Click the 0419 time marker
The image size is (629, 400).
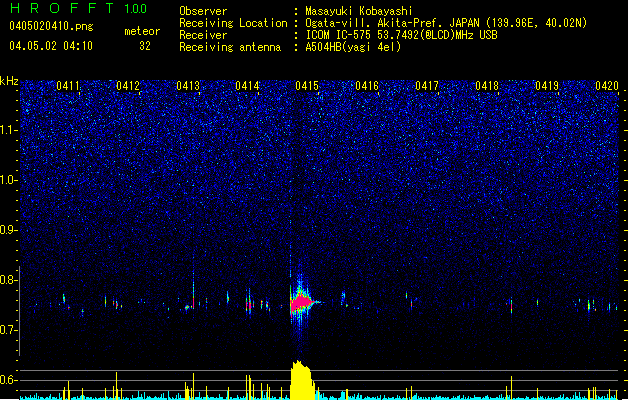(x=547, y=86)
